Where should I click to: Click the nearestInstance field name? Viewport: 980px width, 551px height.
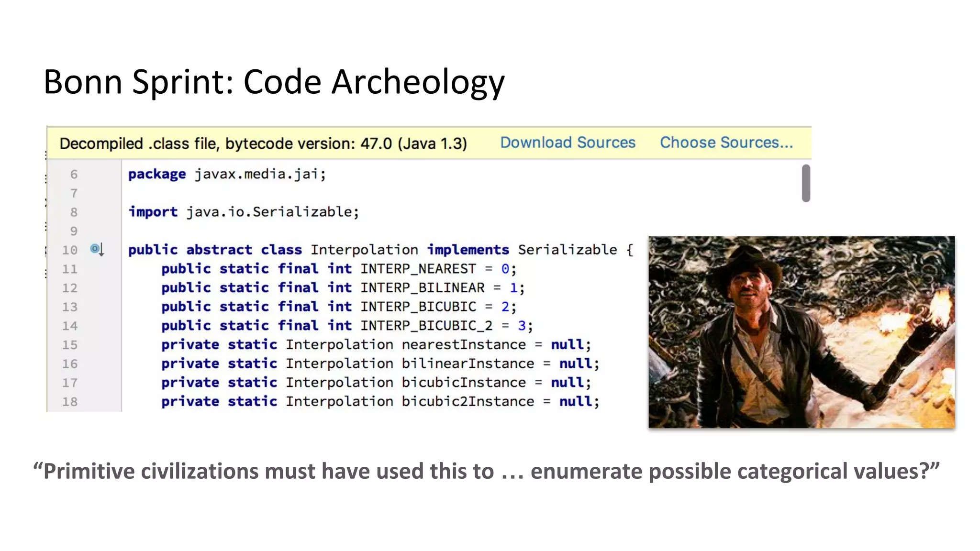(x=464, y=344)
